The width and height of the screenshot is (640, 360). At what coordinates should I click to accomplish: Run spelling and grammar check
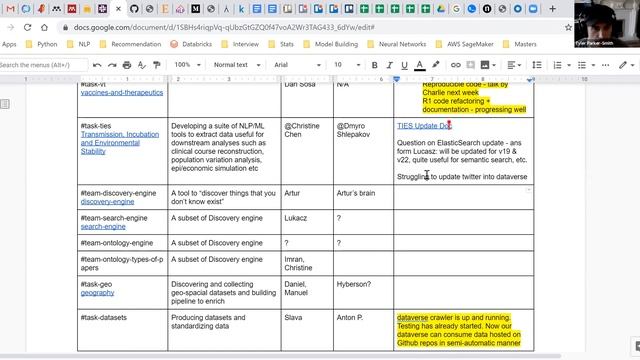(142, 65)
